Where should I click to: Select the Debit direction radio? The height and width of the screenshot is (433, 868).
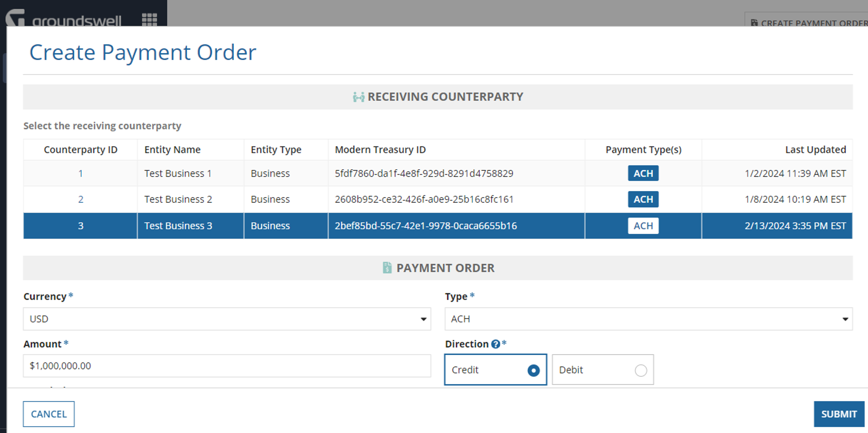point(641,370)
